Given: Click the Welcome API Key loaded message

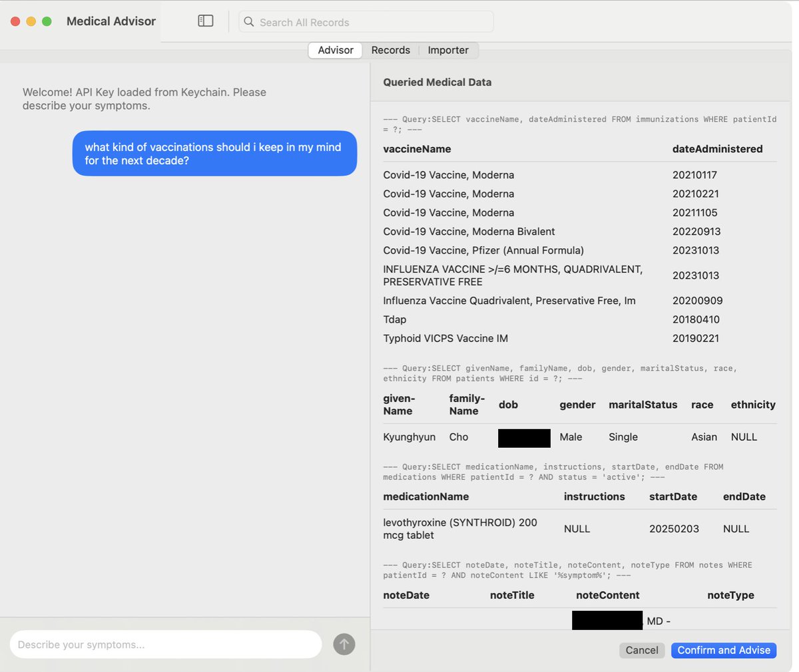Looking at the screenshot, I should click(144, 99).
